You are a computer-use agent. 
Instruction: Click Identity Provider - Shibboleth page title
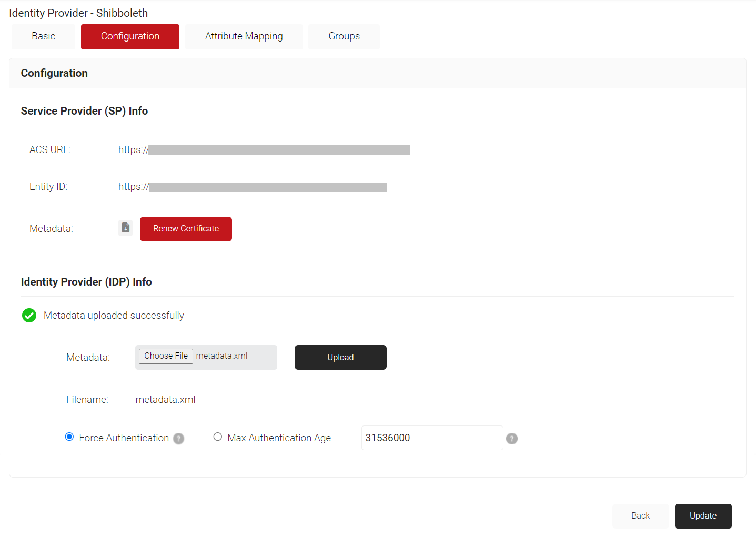click(x=78, y=13)
